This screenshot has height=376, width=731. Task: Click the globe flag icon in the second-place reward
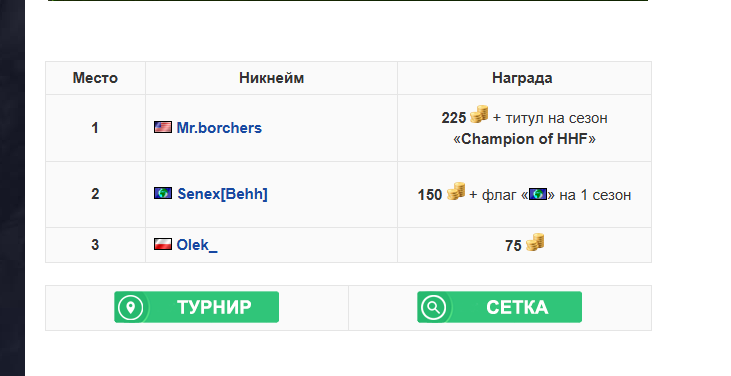(x=538, y=194)
